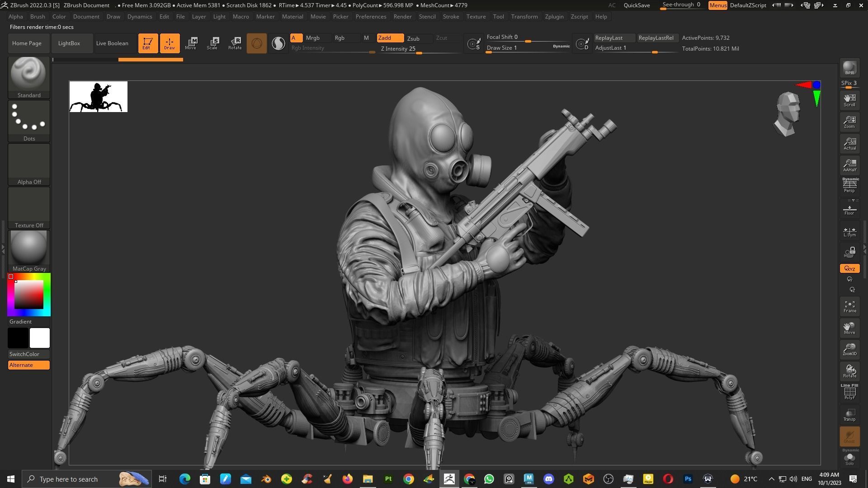
Task: Click the Alternate button
Action: (x=29, y=365)
